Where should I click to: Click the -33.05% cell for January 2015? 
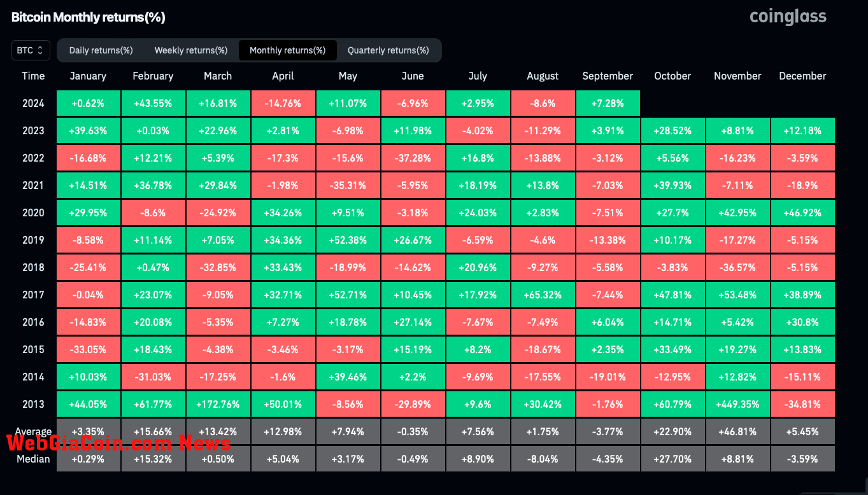88,349
